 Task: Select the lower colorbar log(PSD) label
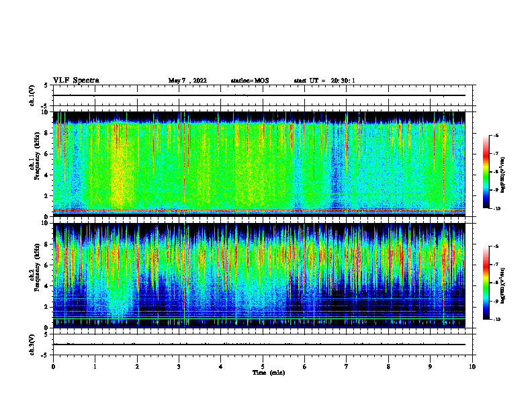pos(502,286)
